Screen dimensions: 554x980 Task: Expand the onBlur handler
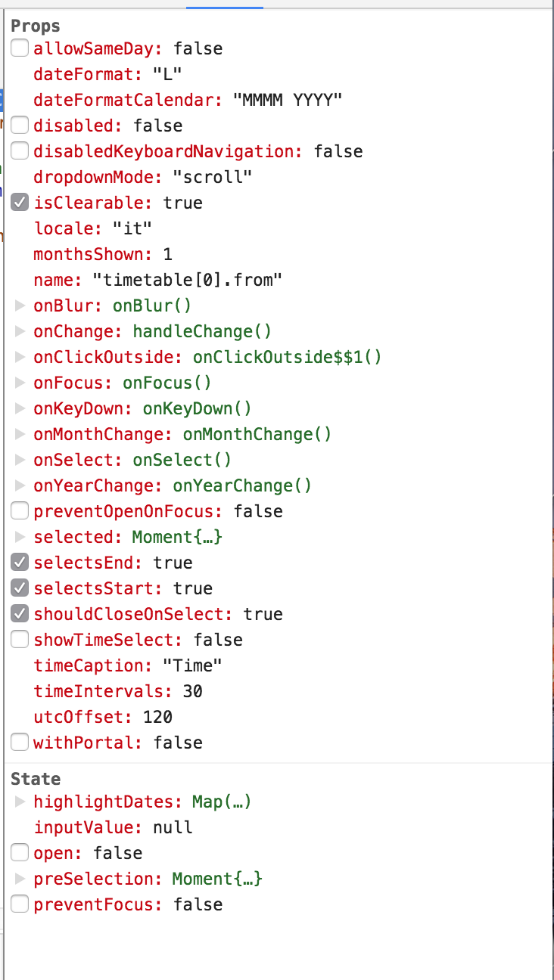[x=20, y=305]
